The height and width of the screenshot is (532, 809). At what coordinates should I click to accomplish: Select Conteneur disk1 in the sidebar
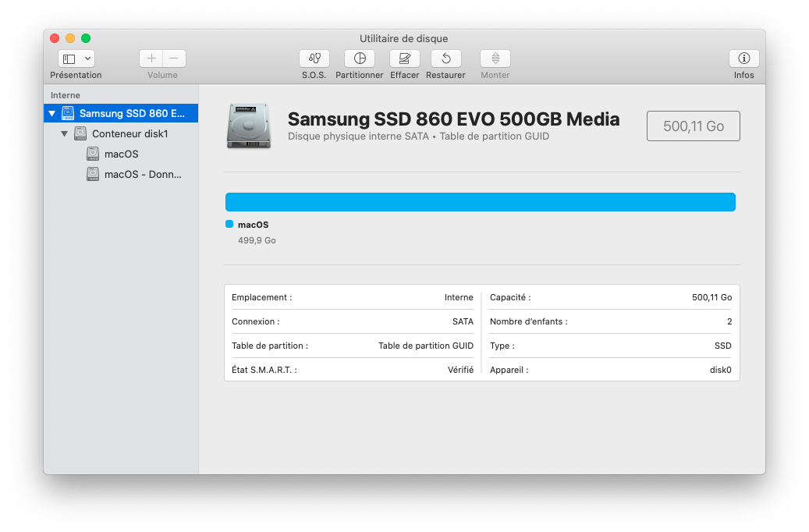click(x=130, y=134)
